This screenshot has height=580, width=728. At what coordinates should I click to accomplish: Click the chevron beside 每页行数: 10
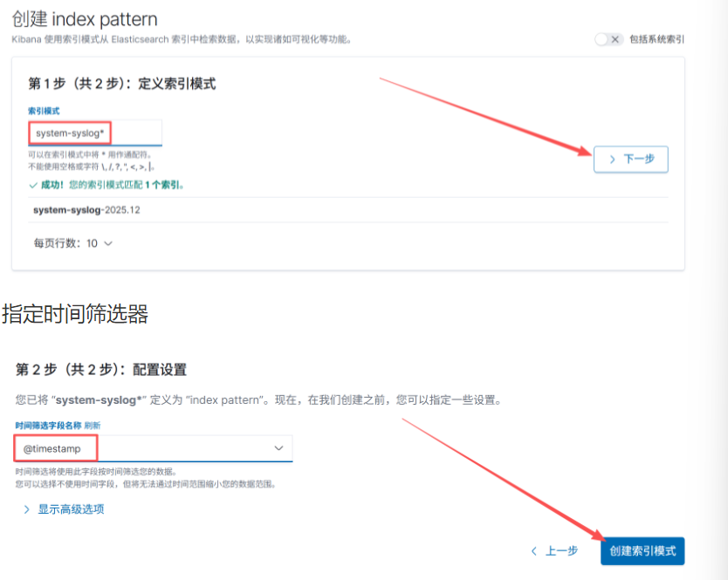[108, 243]
